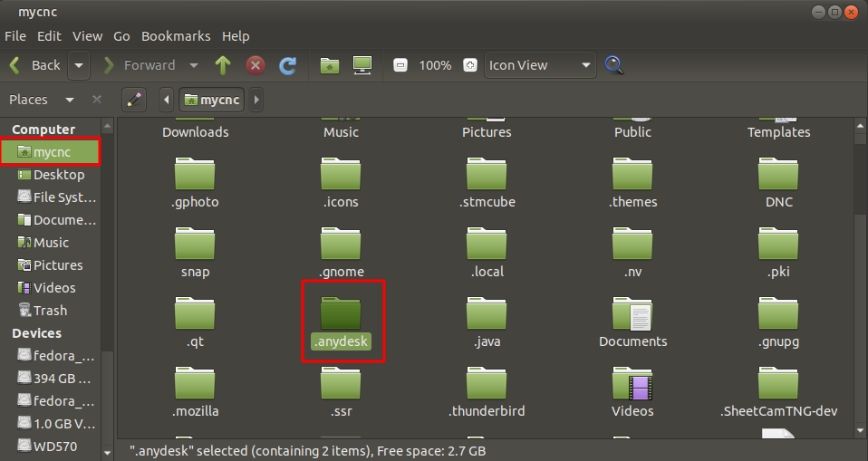Click the file area vertical scrollbar

click(860, 272)
